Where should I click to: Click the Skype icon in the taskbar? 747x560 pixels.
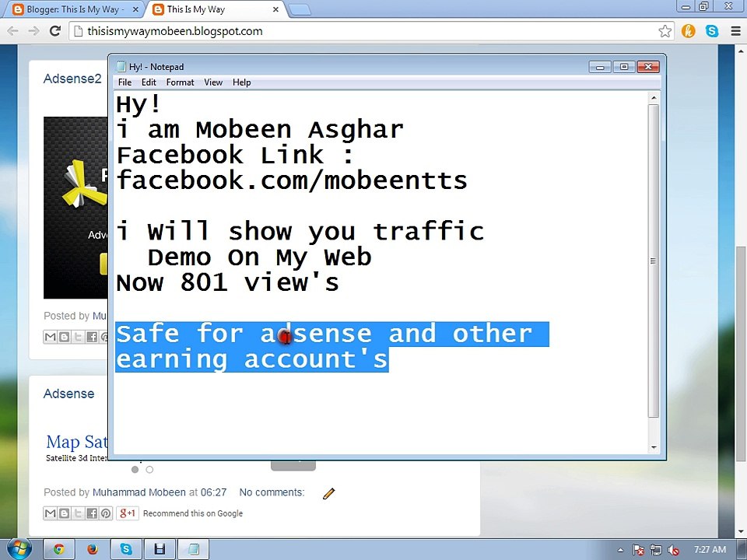point(126,550)
